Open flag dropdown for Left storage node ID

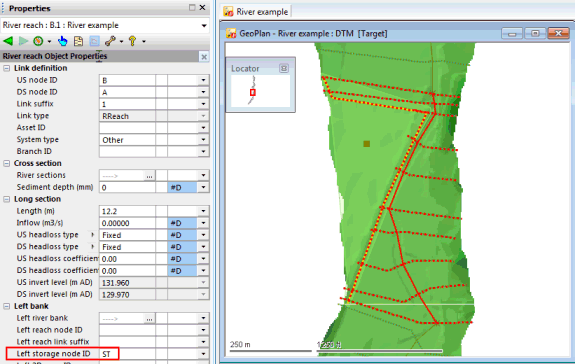[x=203, y=354]
